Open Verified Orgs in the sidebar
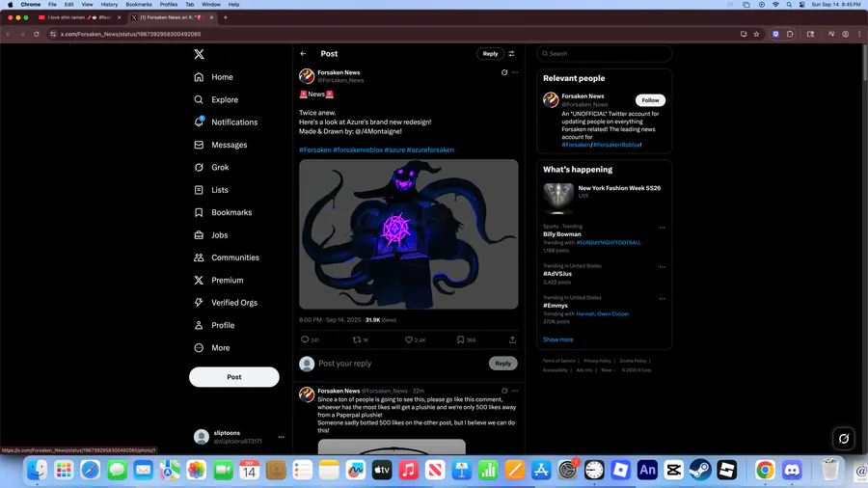Image resolution: width=868 pixels, height=488 pixels. pyautogui.click(x=226, y=303)
